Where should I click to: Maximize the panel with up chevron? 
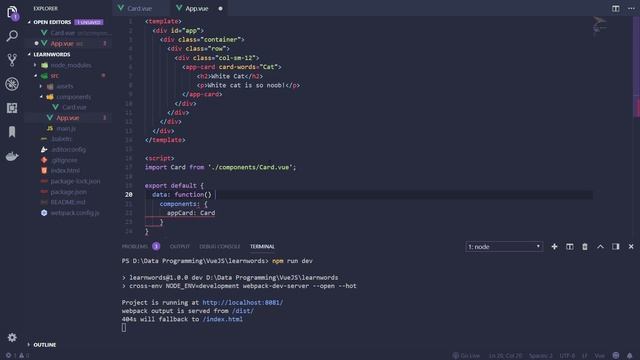pyautogui.click(x=600, y=247)
